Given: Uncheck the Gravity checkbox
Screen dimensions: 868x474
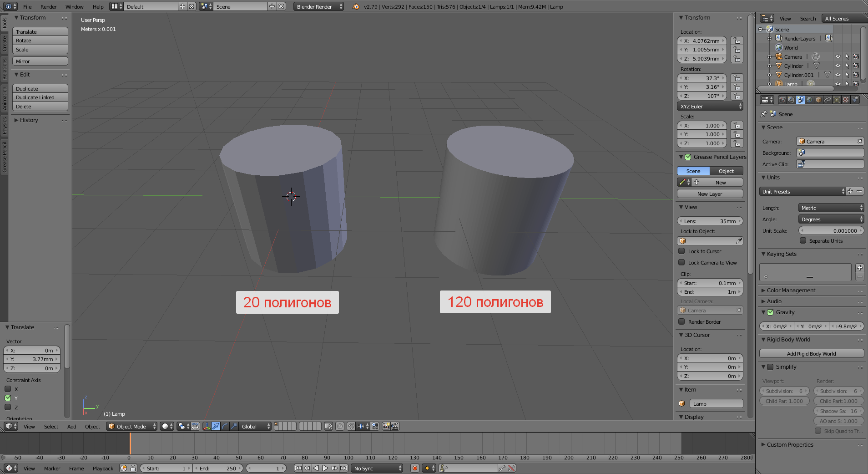Looking at the screenshot, I should coord(770,312).
